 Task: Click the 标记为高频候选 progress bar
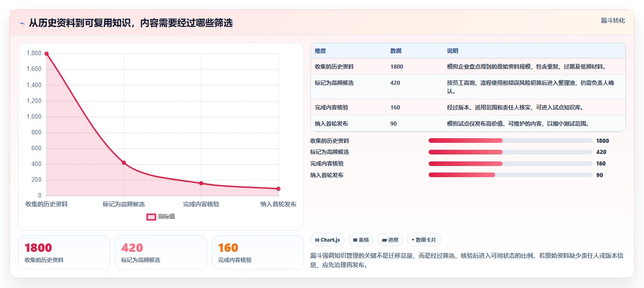511,152
